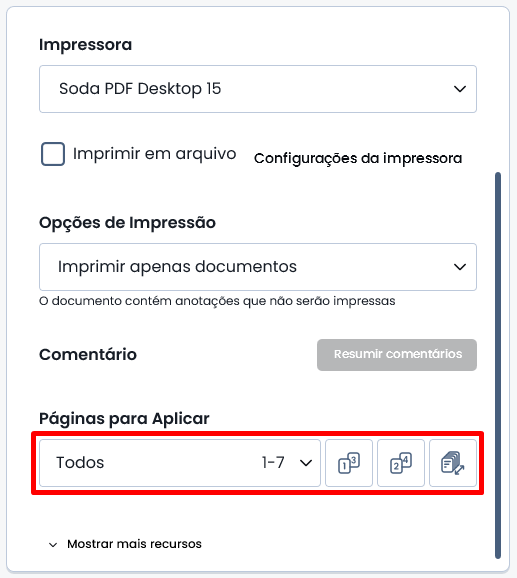Click 'Soda PDF Desktop 15' printer name text

tap(140, 88)
